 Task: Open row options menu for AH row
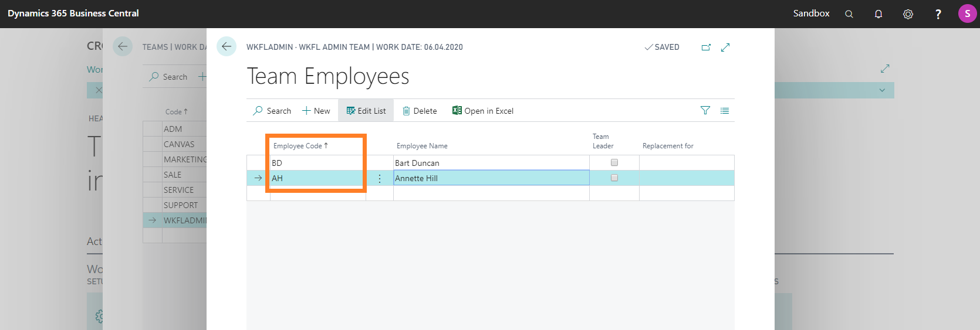[x=380, y=178]
